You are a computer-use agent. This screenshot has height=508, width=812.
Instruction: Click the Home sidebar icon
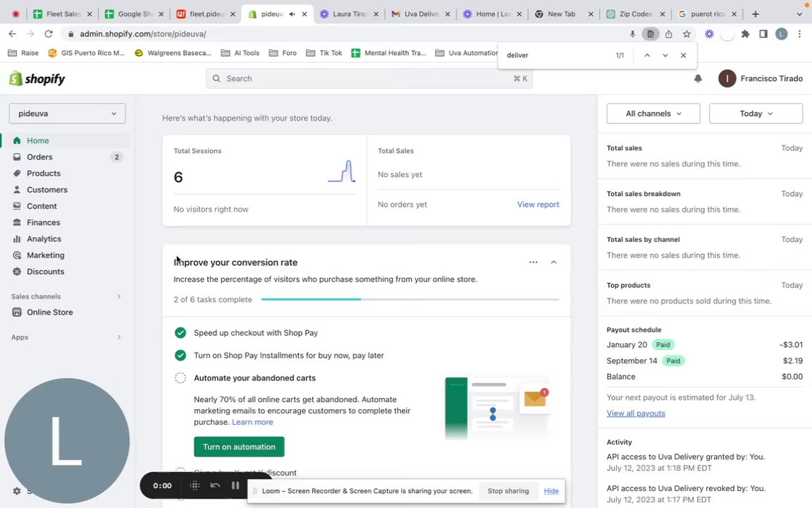(17, 140)
